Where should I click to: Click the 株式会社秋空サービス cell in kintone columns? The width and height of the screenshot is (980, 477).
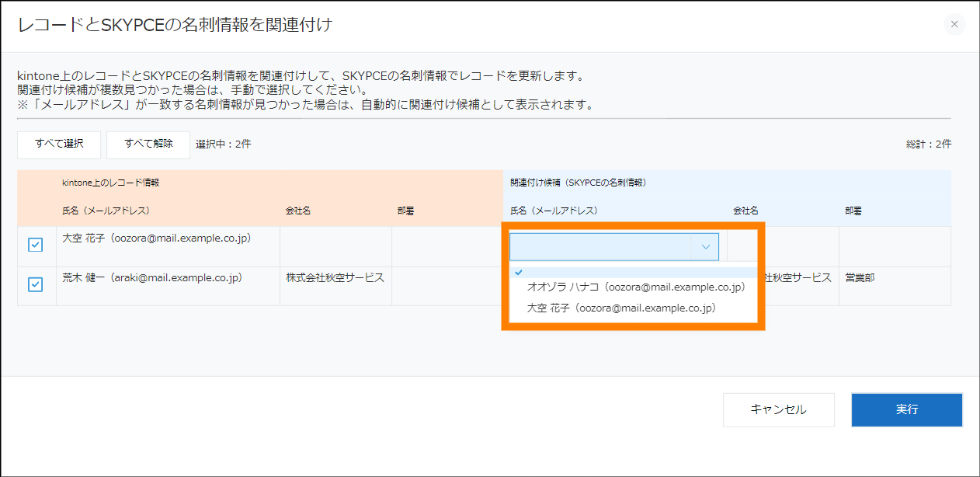click(335, 278)
